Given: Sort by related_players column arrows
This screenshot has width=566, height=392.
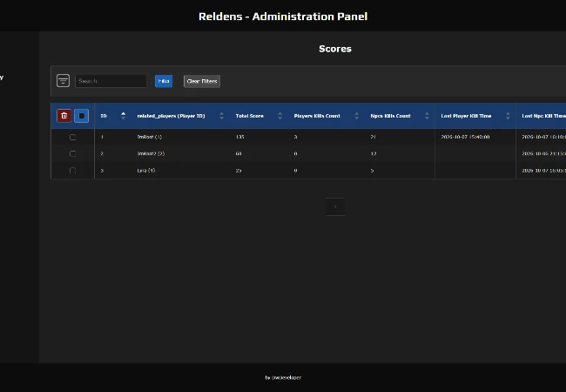Looking at the screenshot, I should pyautogui.click(x=221, y=116).
